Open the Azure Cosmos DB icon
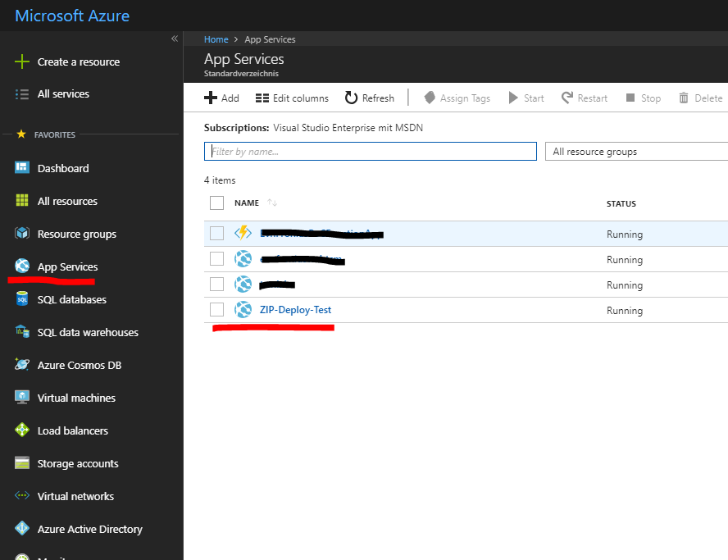The image size is (728, 560). pos(22,365)
